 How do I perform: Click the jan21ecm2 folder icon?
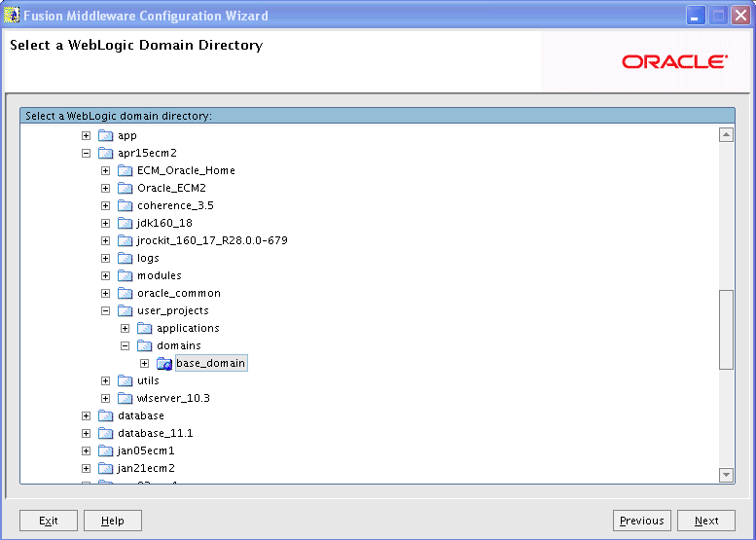tap(106, 468)
